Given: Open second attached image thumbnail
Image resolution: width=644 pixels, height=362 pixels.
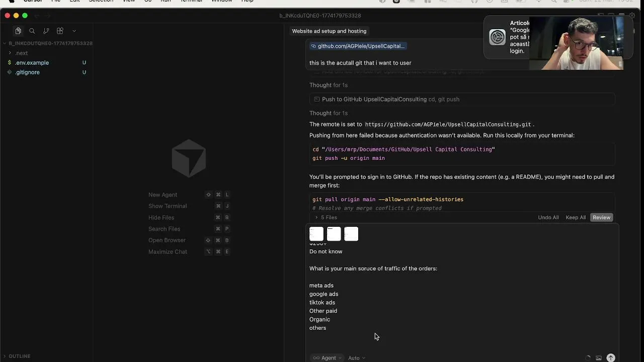Looking at the screenshot, I should click(334, 234).
